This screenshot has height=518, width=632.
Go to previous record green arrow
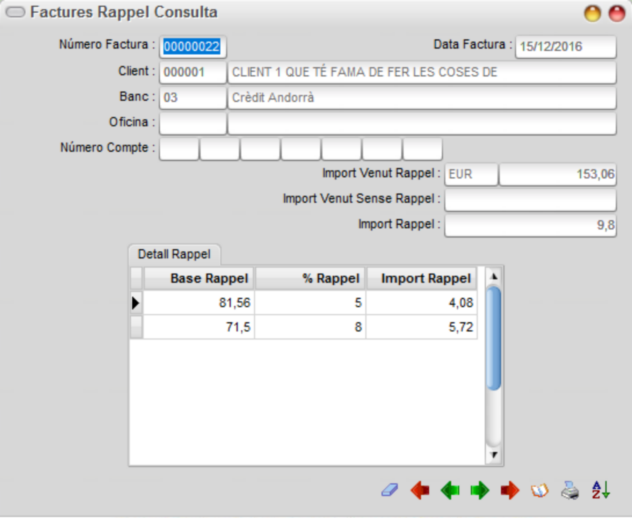tap(450, 490)
